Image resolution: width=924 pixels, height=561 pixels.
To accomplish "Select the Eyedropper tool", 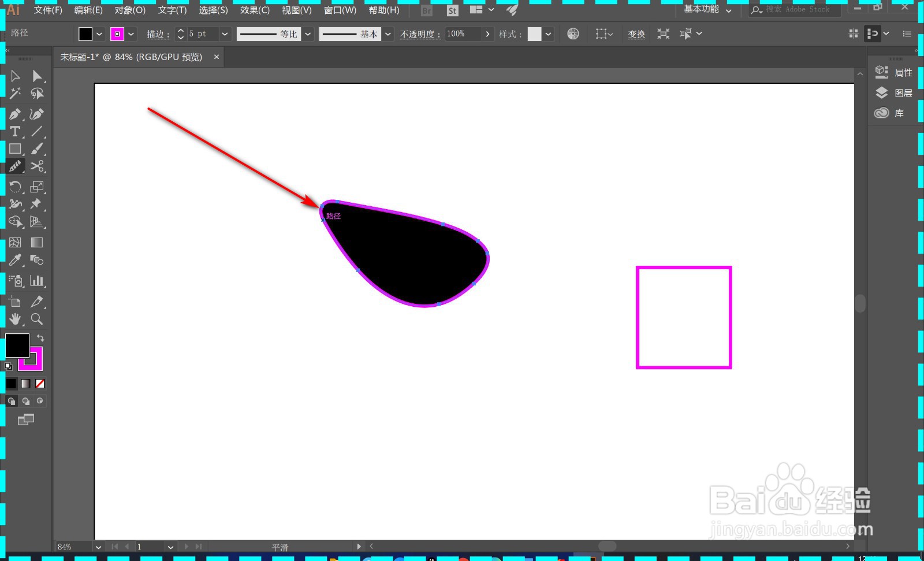I will (16, 260).
